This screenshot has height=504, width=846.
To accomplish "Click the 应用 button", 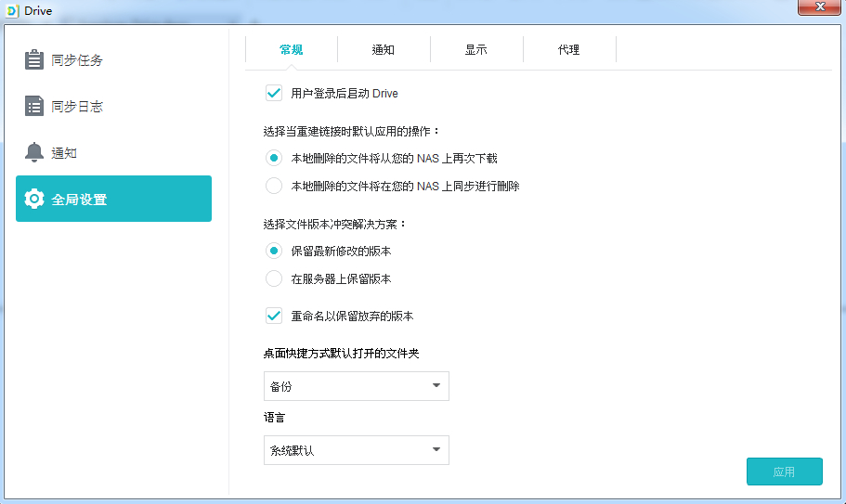I will click(784, 472).
